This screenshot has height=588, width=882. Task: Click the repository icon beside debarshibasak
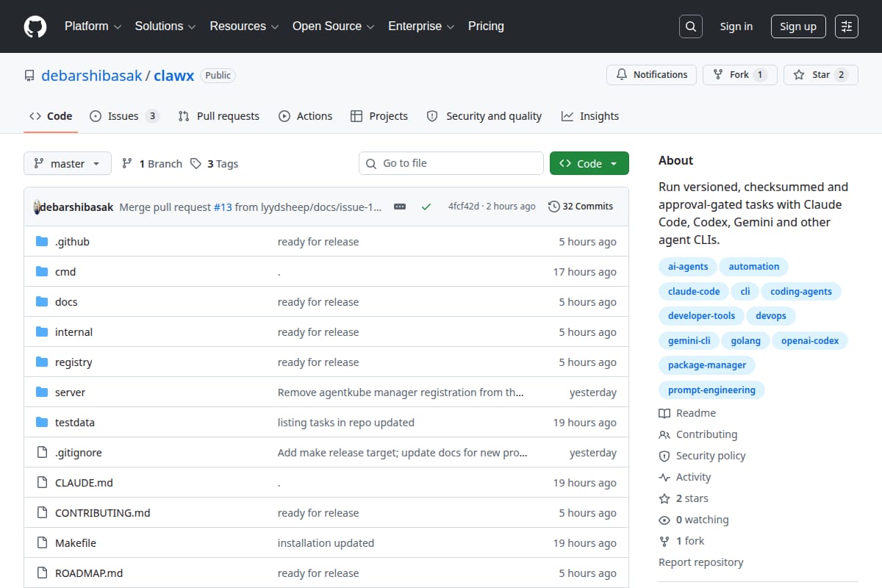click(x=29, y=76)
